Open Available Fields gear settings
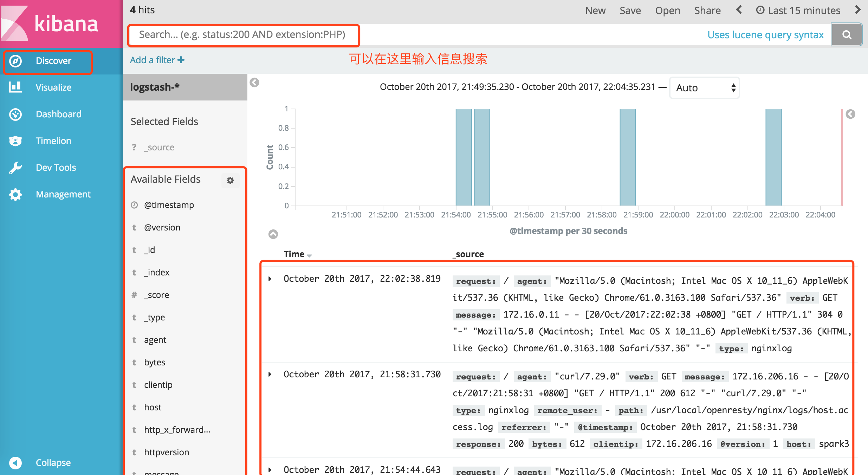The height and width of the screenshot is (475, 868). pyautogui.click(x=230, y=180)
